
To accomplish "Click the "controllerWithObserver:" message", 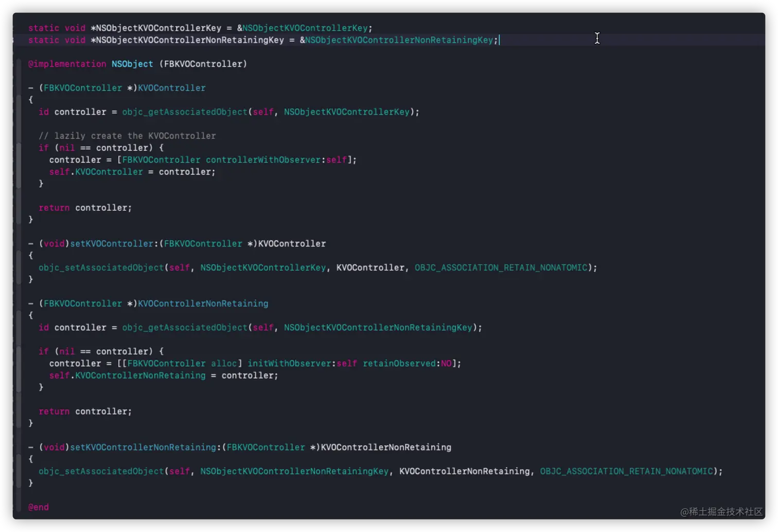I will coord(266,160).
